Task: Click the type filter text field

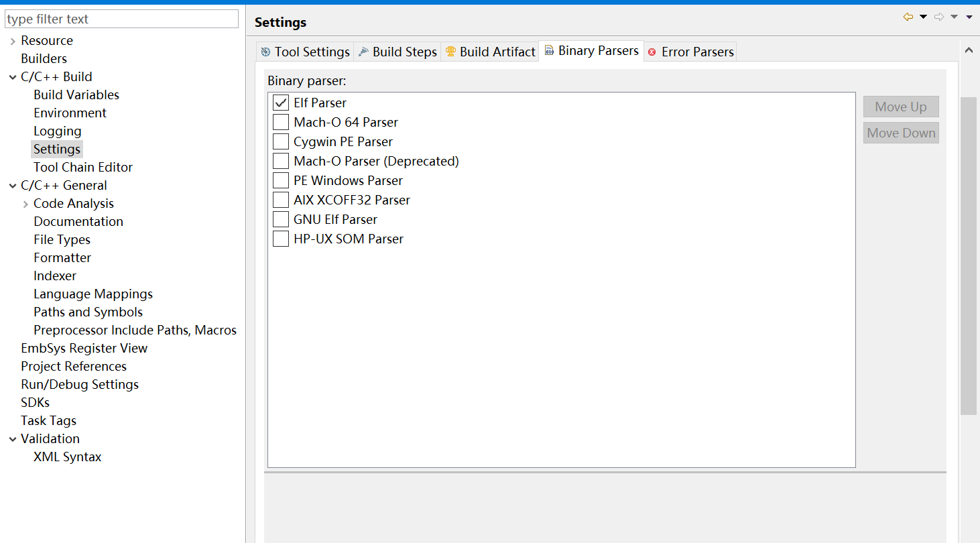Action: (121, 19)
